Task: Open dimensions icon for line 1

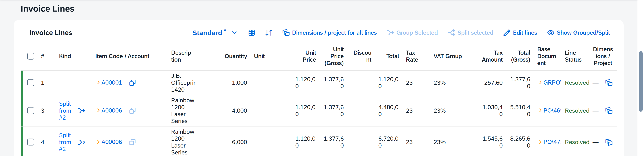Action: click(x=609, y=83)
